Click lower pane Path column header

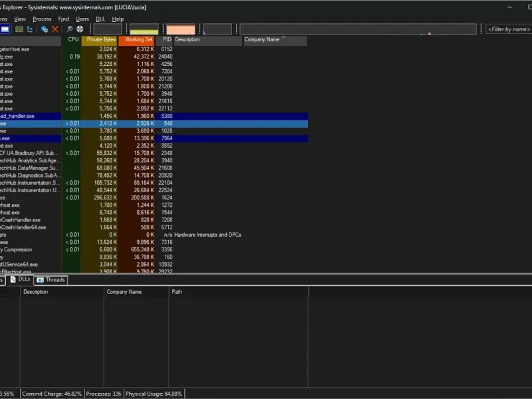click(x=239, y=292)
